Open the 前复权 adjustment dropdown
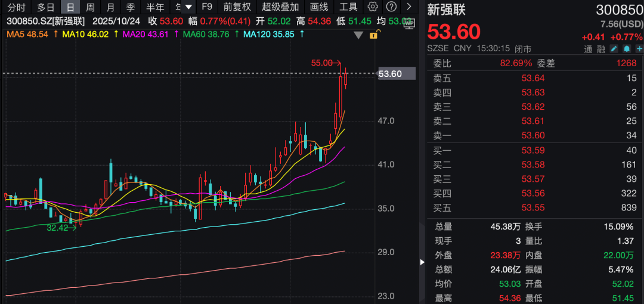Image resolution: width=644 pixels, height=304 pixels. 237,7
